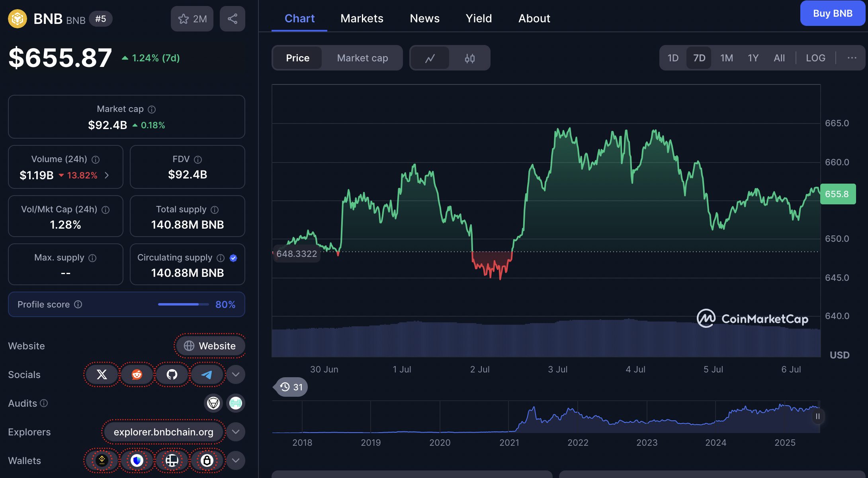Open the News tab
Image resolution: width=868 pixels, height=478 pixels.
tap(424, 18)
